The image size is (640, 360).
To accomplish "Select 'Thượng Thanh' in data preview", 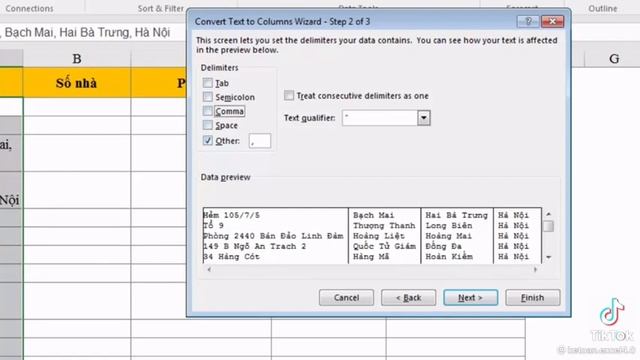I will tap(384, 226).
